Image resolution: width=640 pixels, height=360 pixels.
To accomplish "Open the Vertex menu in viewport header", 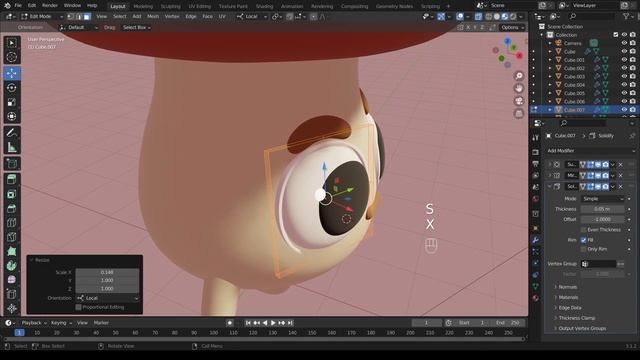I will coord(172,17).
